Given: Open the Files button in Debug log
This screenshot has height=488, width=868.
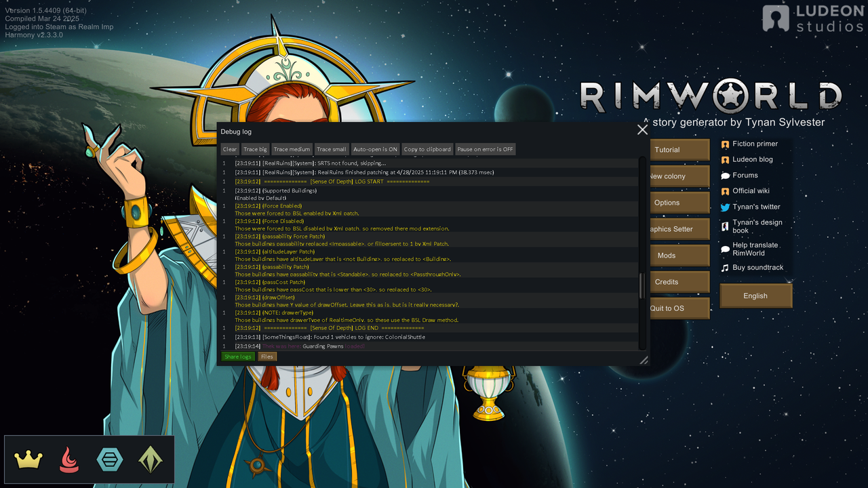Looking at the screenshot, I should point(267,357).
